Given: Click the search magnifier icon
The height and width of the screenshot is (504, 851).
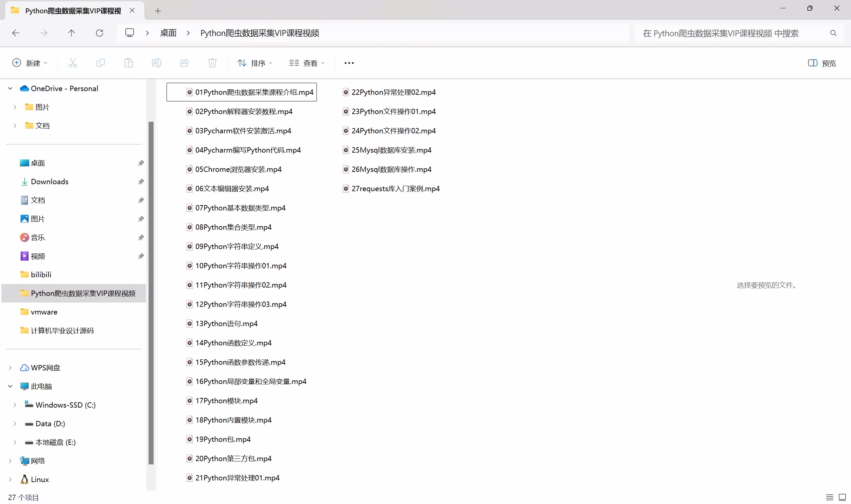Looking at the screenshot, I should tap(833, 33).
